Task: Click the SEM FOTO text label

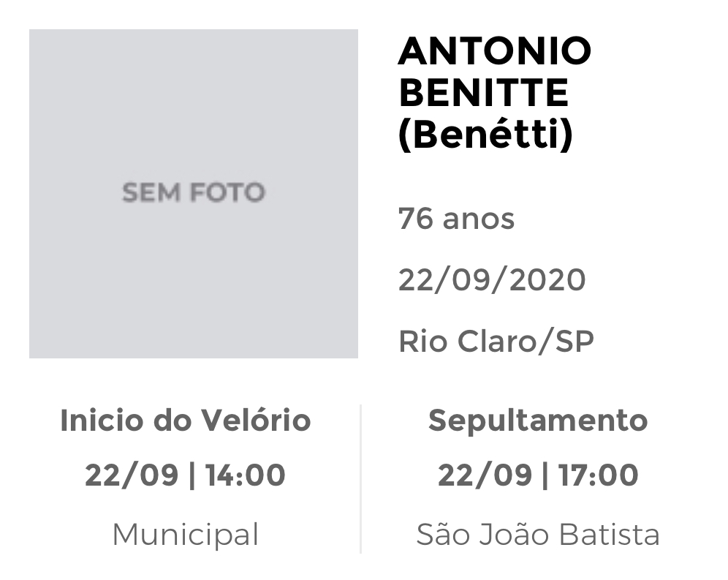Action: click(x=194, y=192)
